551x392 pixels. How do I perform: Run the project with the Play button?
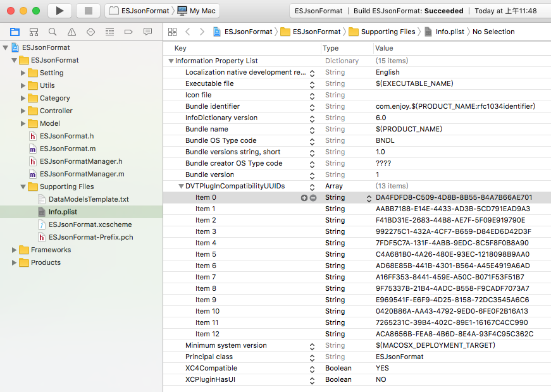coord(59,11)
